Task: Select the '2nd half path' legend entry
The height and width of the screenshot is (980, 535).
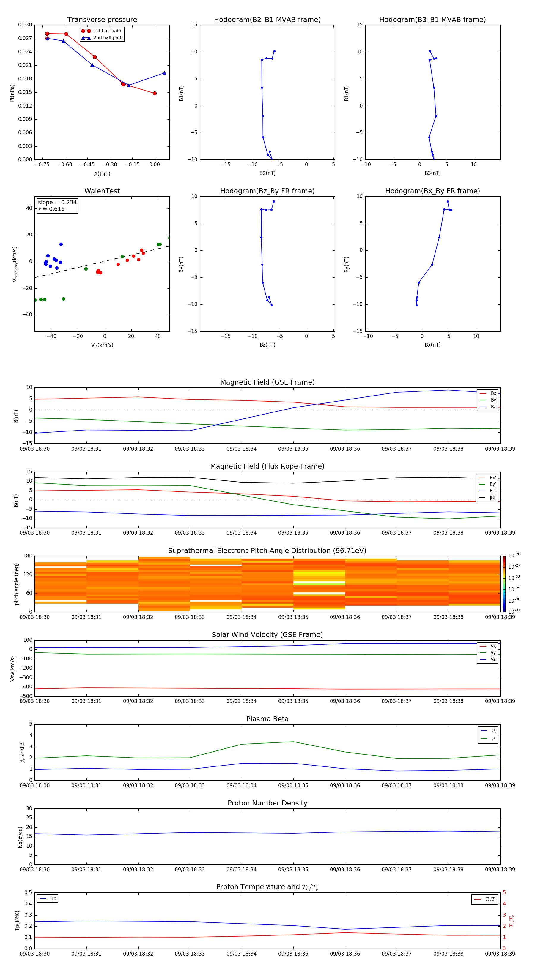Action: click(x=102, y=38)
